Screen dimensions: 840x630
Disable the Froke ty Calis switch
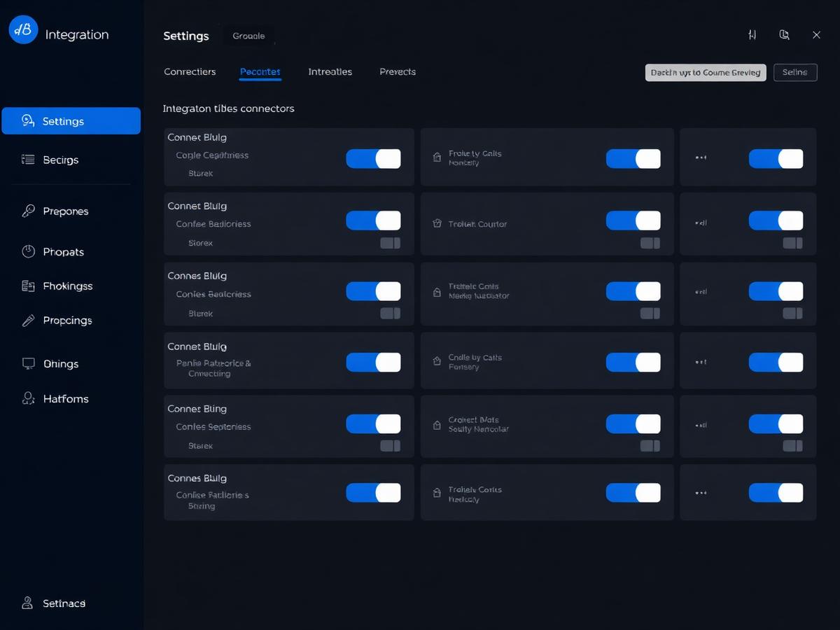point(633,158)
